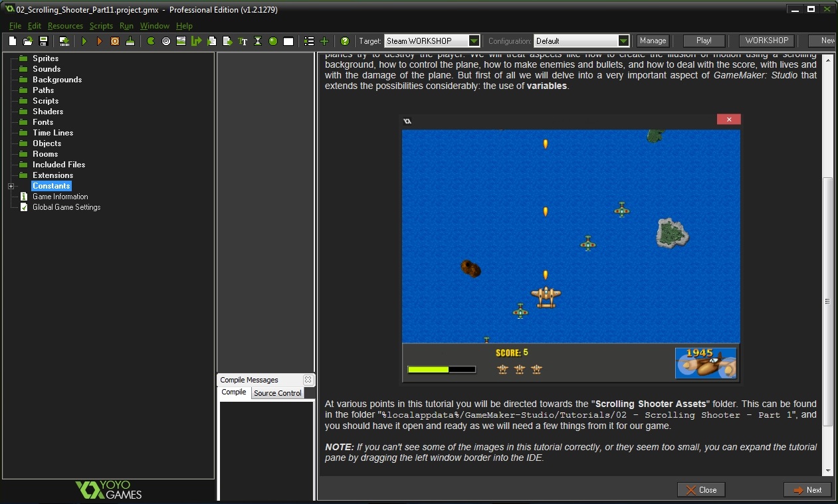Screen dimensions: 838x504
Task: Select the Objects folder in resource tree
Action: click(x=47, y=143)
